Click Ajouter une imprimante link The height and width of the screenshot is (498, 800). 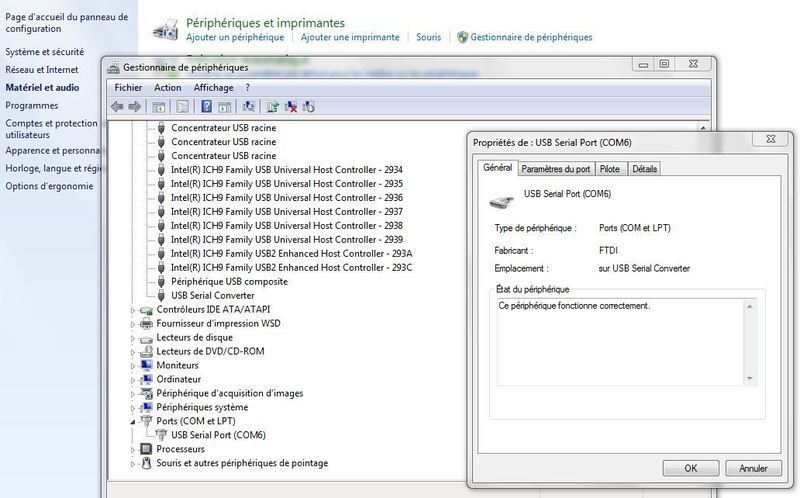pos(350,37)
